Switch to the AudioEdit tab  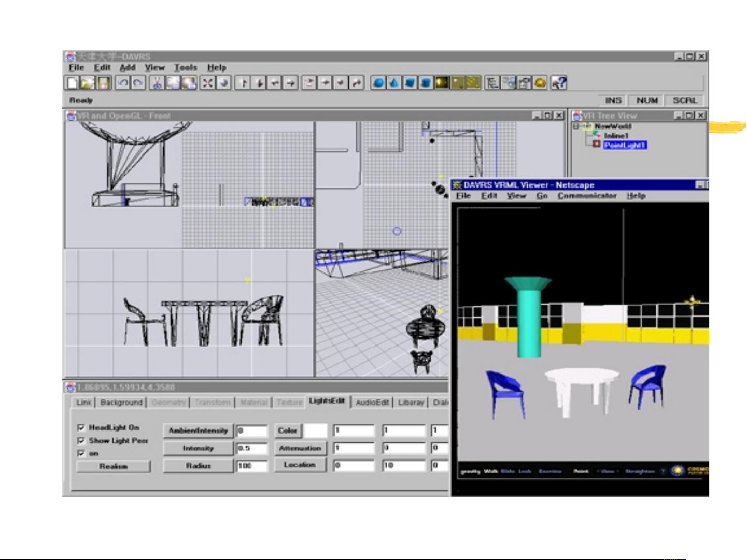(372, 403)
